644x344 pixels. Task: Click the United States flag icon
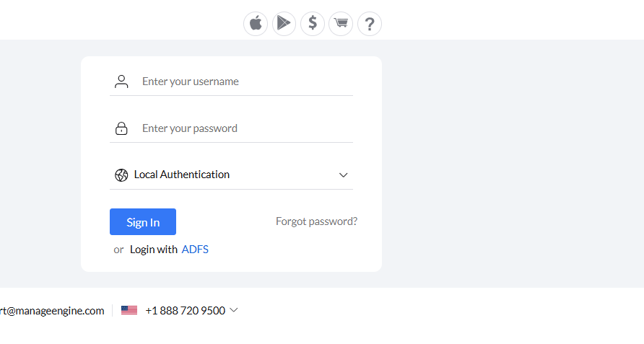coord(129,311)
